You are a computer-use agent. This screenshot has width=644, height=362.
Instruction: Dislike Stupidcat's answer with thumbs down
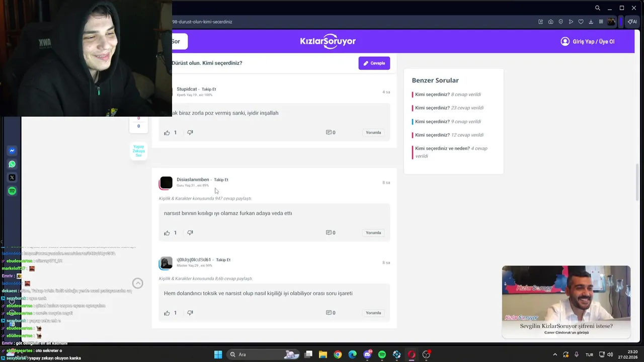190,133
